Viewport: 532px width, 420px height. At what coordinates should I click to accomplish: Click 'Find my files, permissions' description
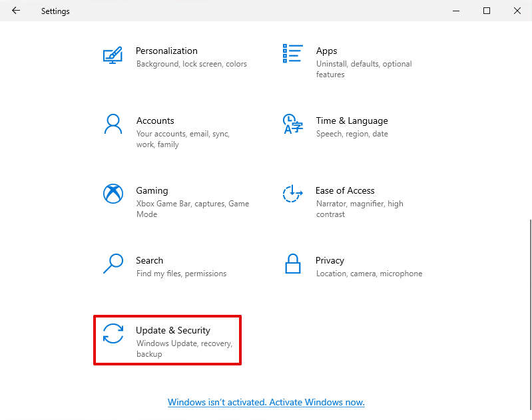(181, 274)
